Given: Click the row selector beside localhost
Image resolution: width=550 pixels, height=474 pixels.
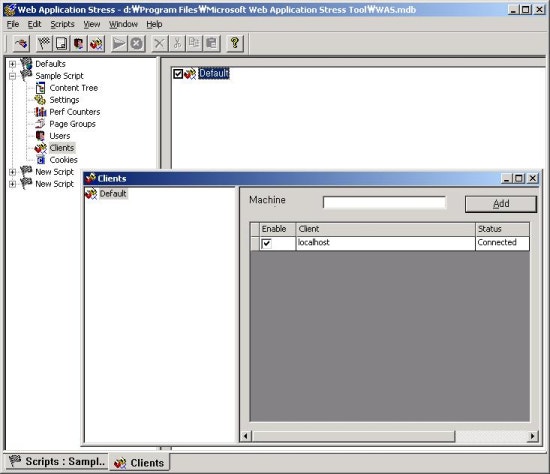Looking at the screenshot, I should click(255, 243).
